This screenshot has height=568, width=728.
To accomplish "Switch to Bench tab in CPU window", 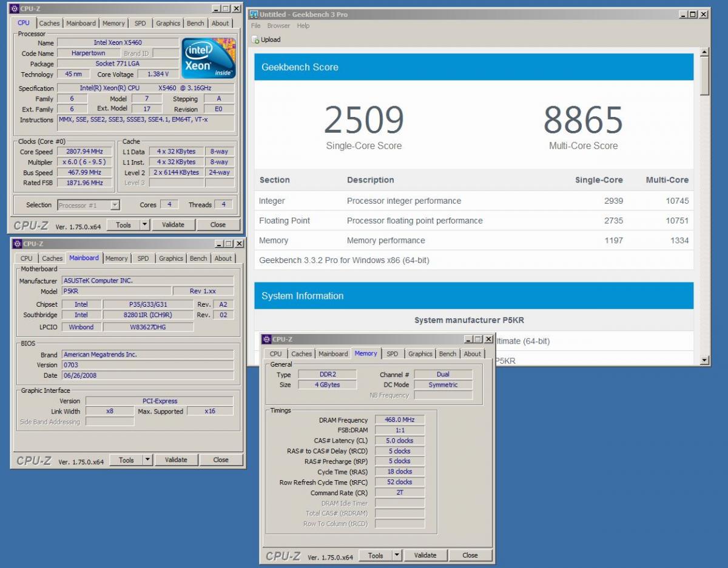I will click(195, 23).
